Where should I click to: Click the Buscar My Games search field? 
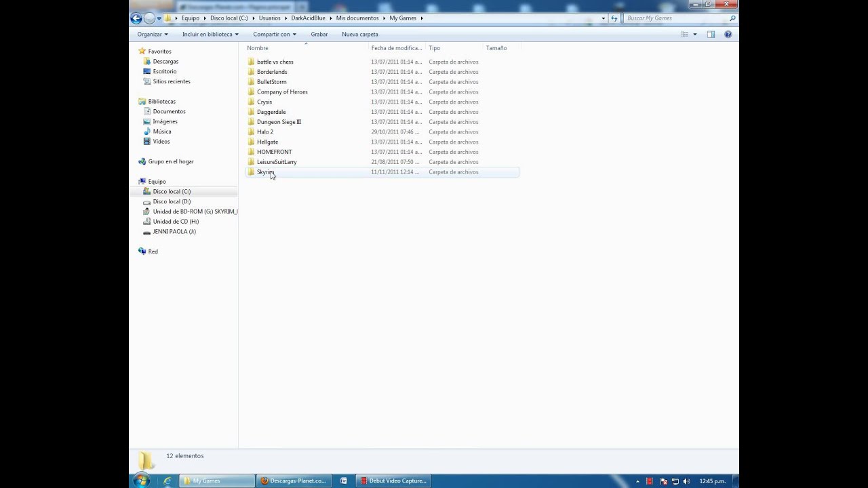675,18
